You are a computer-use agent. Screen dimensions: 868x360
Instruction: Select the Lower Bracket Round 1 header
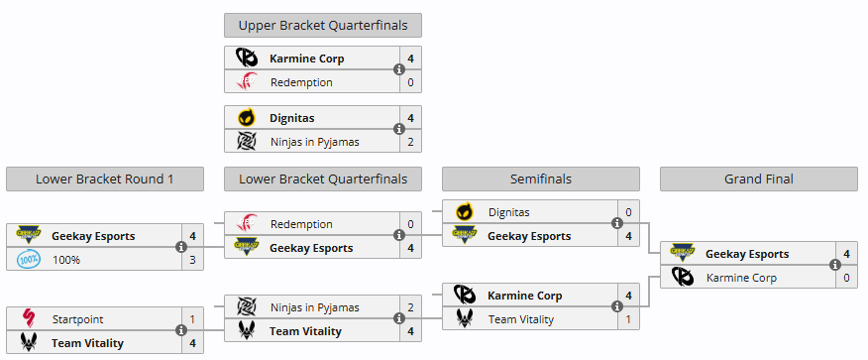[x=105, y=179]
